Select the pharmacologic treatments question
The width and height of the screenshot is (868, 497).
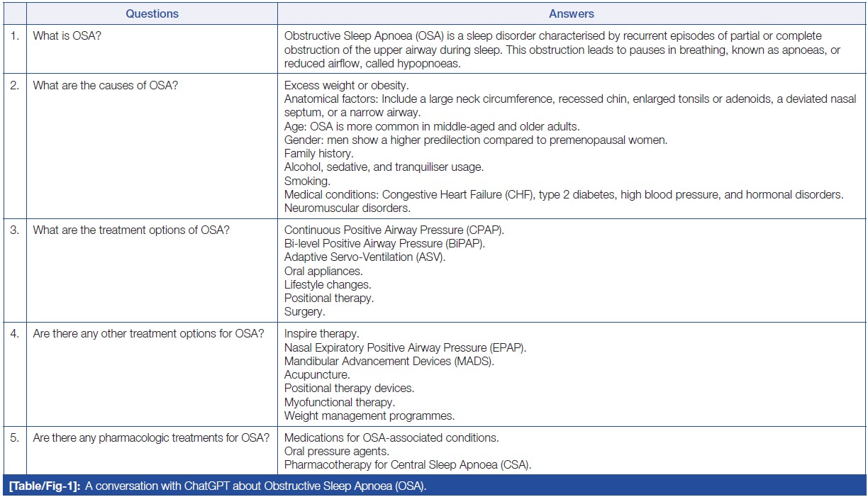[151, 437]
